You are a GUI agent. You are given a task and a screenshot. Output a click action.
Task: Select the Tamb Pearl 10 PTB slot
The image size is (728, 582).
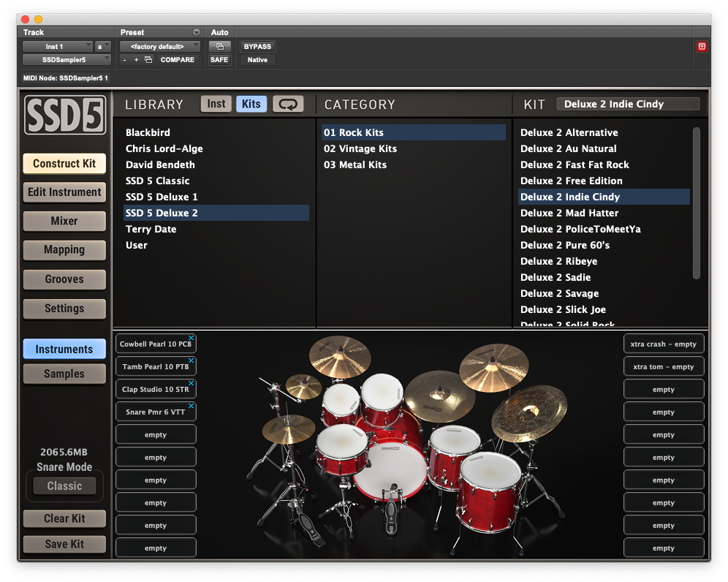tap(156, 367)
